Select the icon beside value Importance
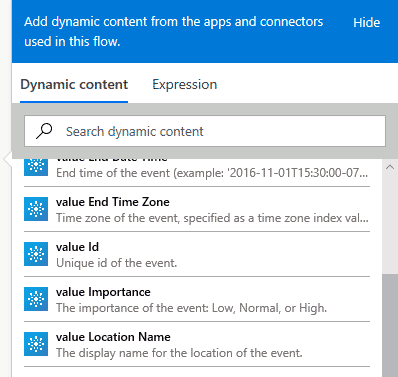 coord(36,299)
